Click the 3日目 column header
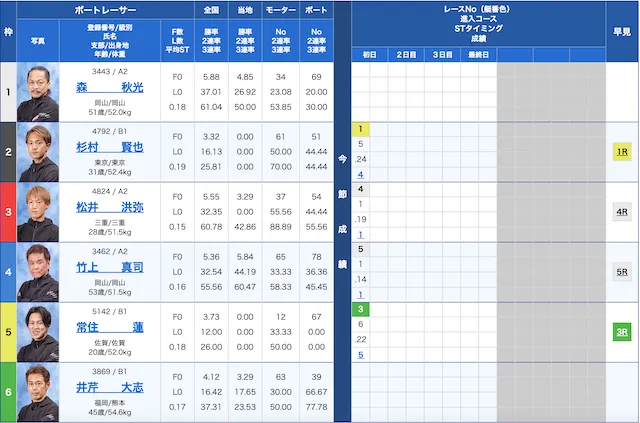This screenshot has height=423, width=640. pyautogui.click(x=442, y=55)
